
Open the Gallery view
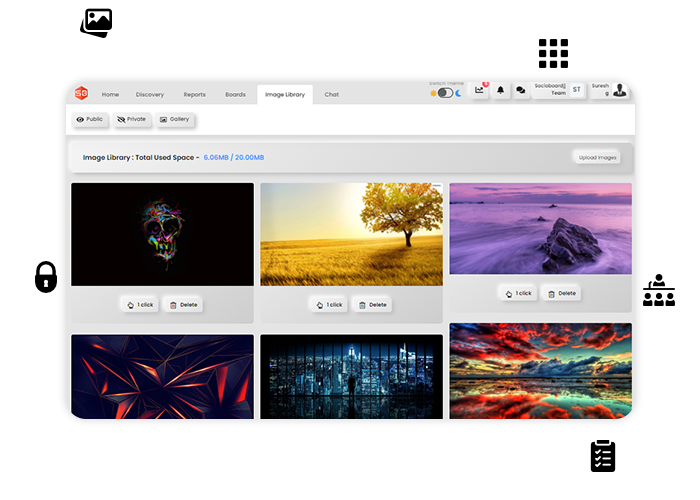[x=174, y=119]
